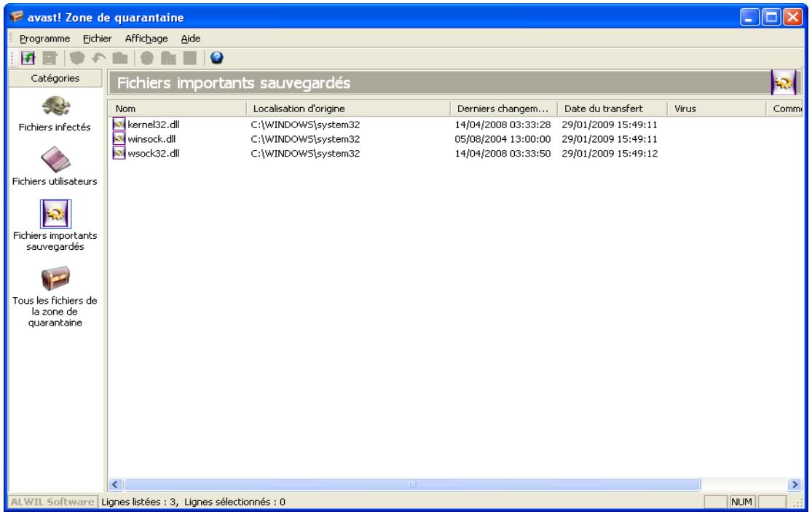The width and height of the screenshot is (812, 512).
Task: Open help via blue question-mark icon
Action: tap(217, 58)
